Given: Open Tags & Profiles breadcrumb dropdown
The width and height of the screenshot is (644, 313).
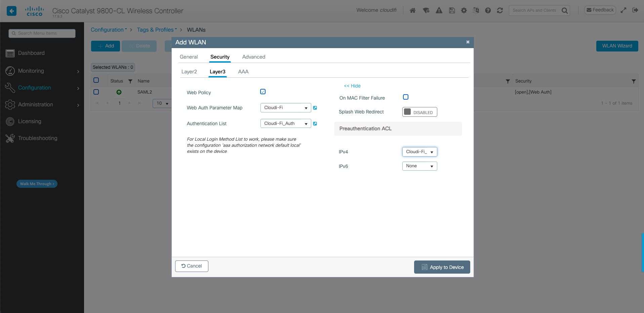Looking at the screenshot, I should point(157,30).
